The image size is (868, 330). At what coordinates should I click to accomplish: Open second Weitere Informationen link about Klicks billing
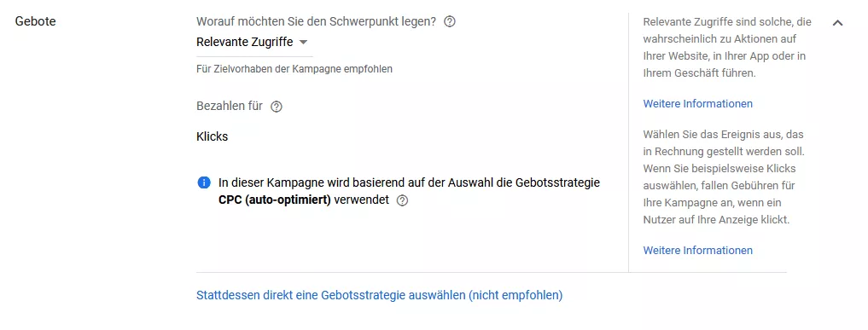point(697,251)
